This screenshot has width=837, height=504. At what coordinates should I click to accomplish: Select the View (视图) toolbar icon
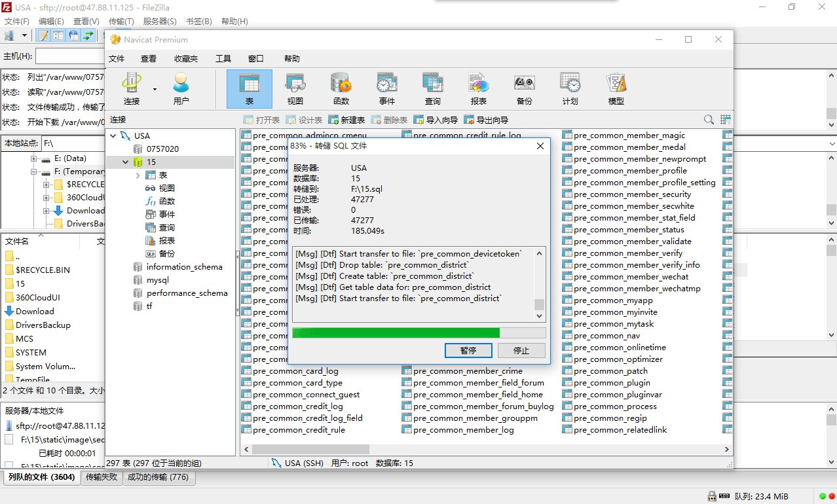point(295,89)
